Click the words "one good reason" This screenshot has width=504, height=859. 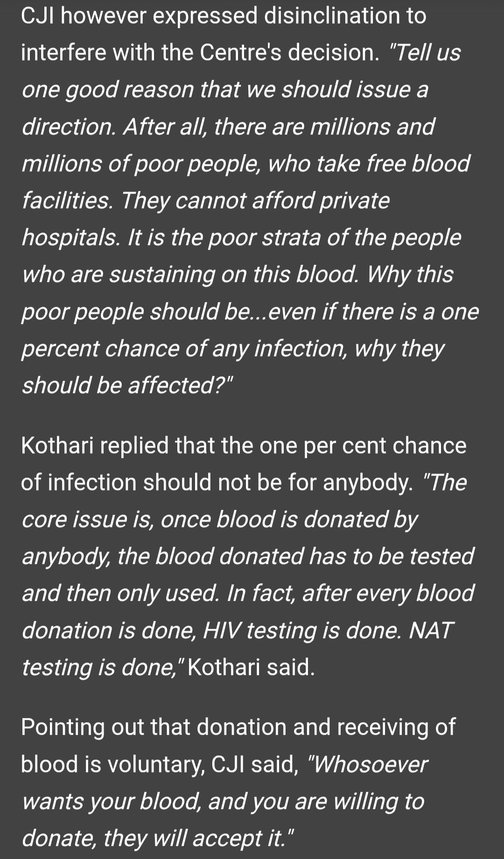tap(107, 90)
